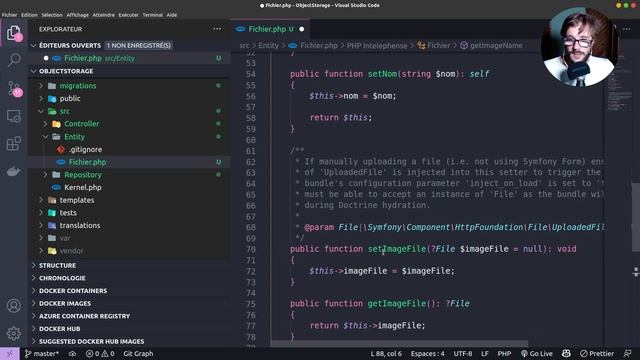This screenshot has width=640, height=360.
Task: Open the Search view in activity bar
Action: click(14, 60)
